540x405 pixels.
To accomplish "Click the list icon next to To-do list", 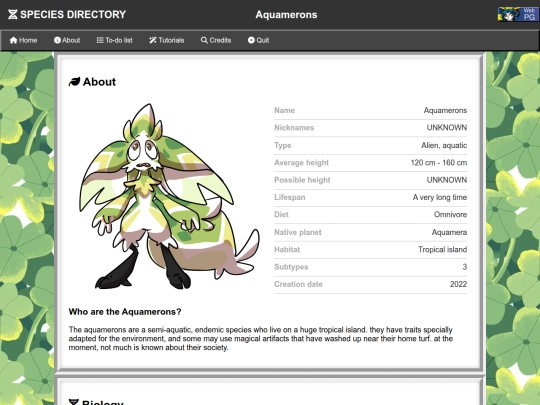I will 100,40.
